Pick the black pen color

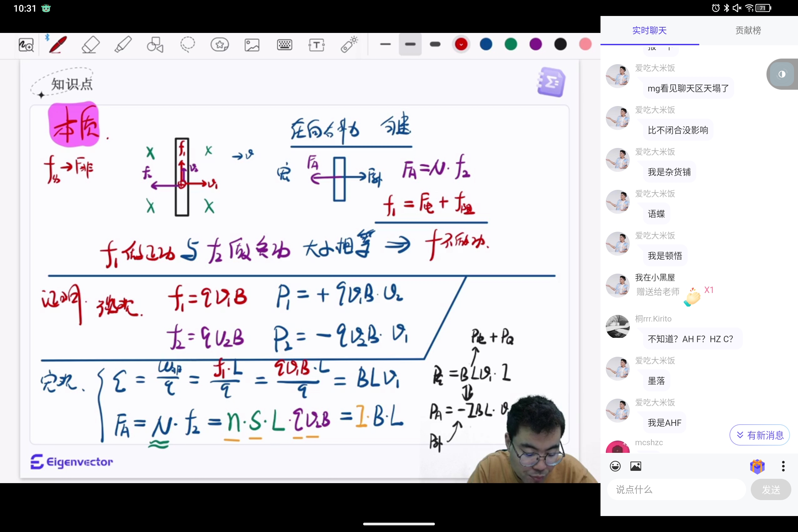coord(560,44)
